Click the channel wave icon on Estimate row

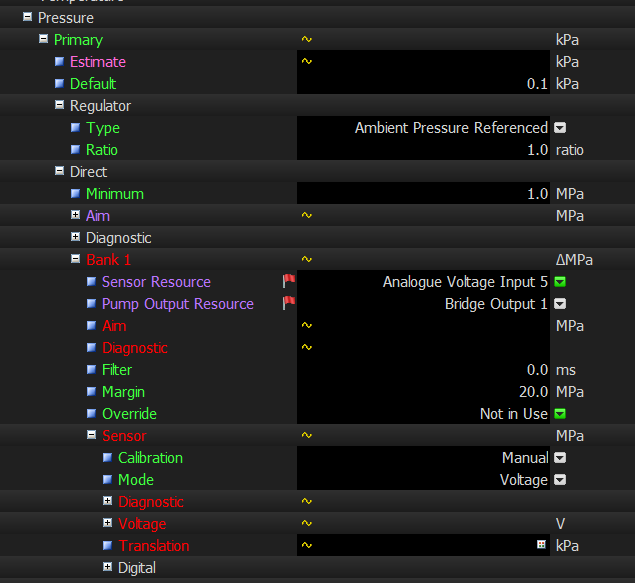(307, 61)
